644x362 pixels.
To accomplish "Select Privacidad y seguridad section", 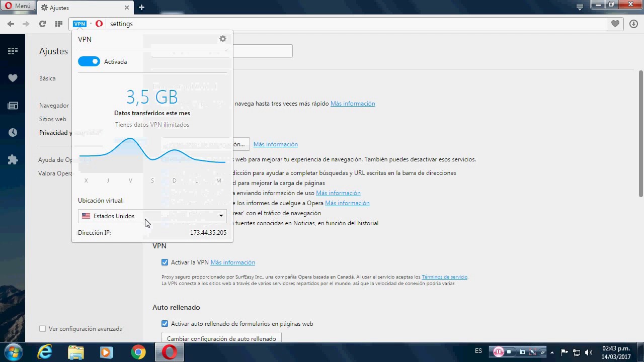I will pos(55,133).
